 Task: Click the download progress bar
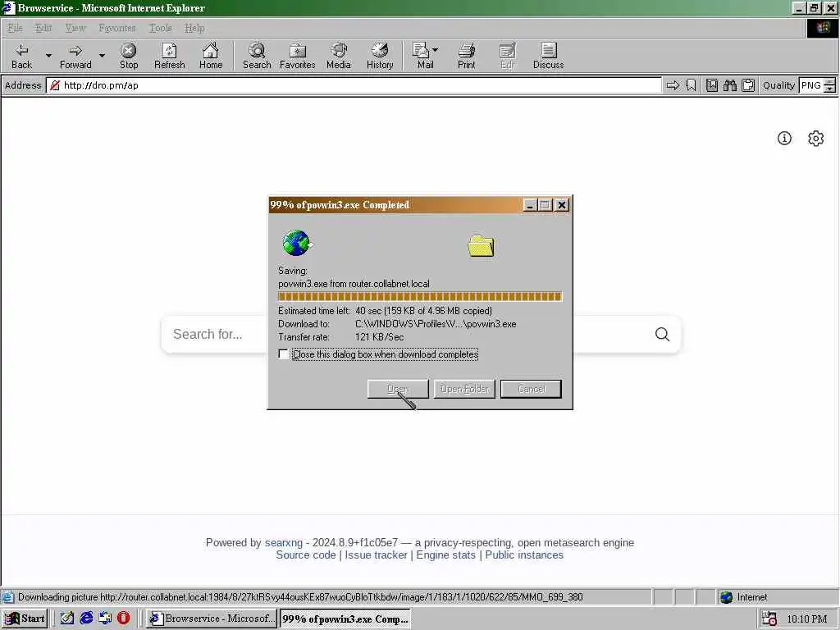point(419,296)
